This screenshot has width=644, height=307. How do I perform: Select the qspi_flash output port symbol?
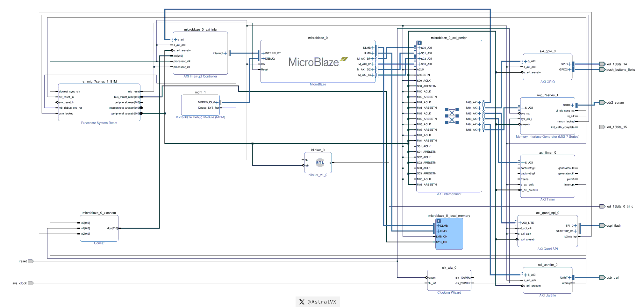pyautogui.click(x=602, y=226)
